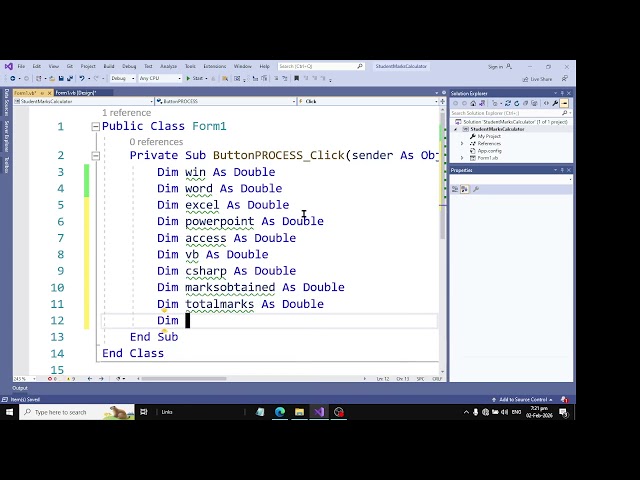Screen dimensions: 640x480
Task: Toggle Show All Files icon in Solution Explorer
Action: click(x=534, y=103)
